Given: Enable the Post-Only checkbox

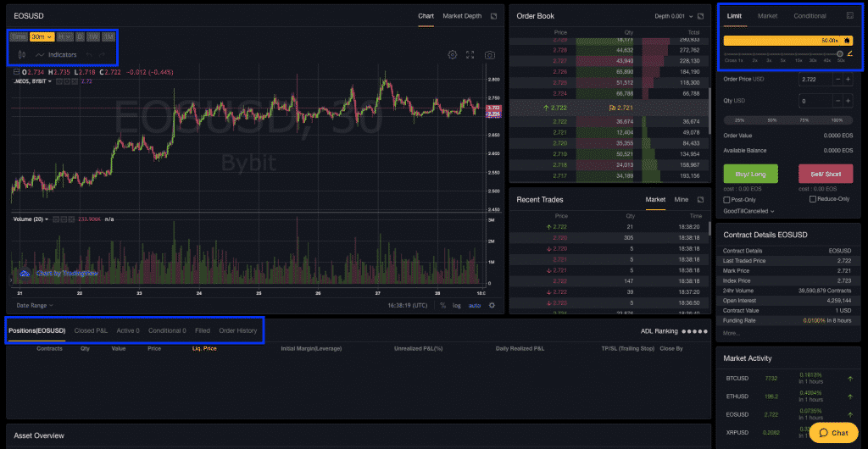Looking at the screenshot, I should (726, 200).
